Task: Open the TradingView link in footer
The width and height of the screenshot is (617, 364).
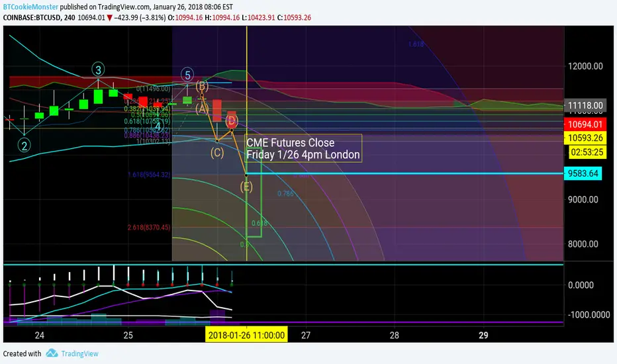Action: pyautogui.click(x=79, y=353)
